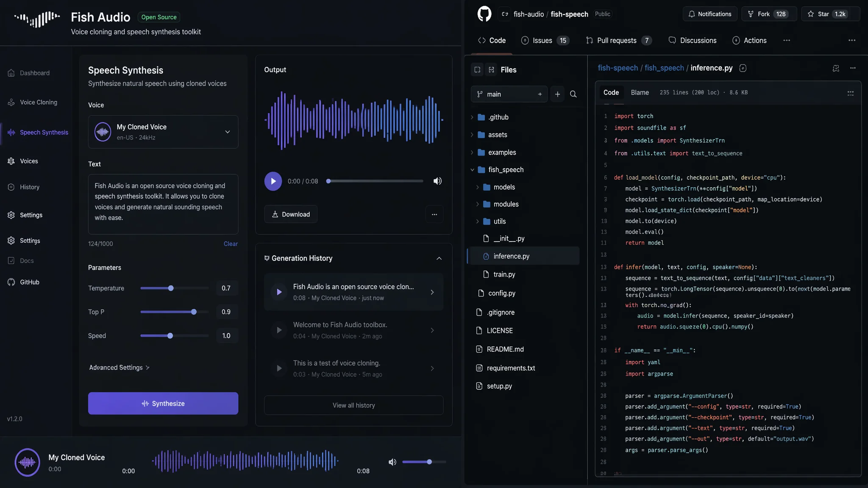
Task: Click the GitHub octocat logo
Action: [x=484, y=14]
